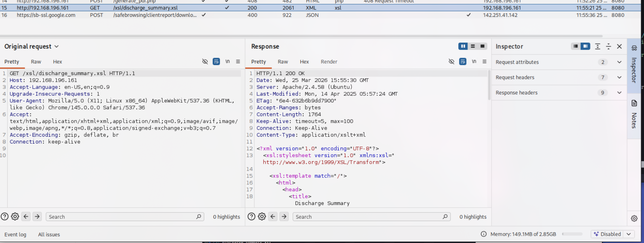Open help icon in request search bar
Image resolution: width=644 pixels, height=243 pixels.
click(x=4, y=217)
